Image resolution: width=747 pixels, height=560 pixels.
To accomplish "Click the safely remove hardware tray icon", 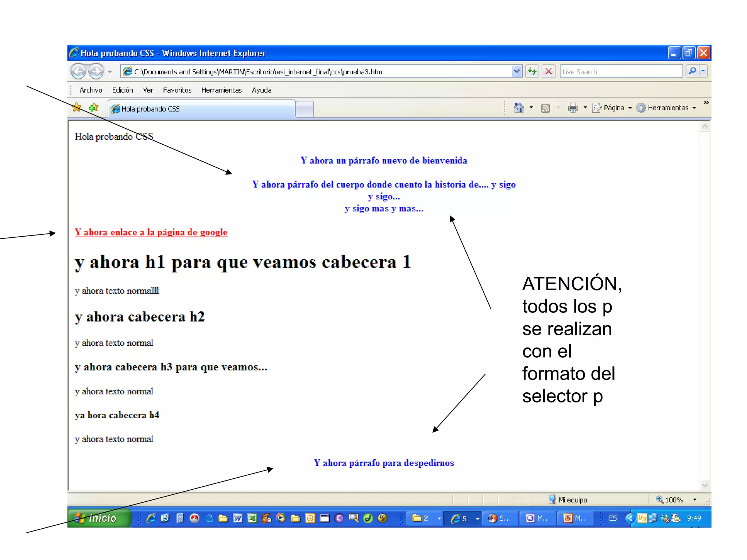I will 676,518.
